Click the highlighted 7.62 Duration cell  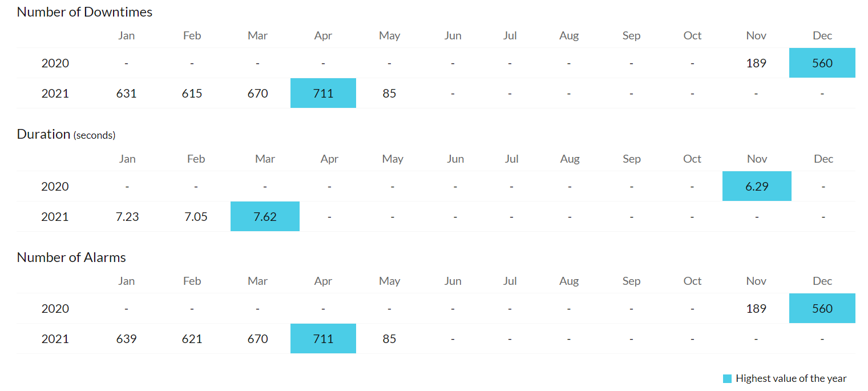pos(265,216)
